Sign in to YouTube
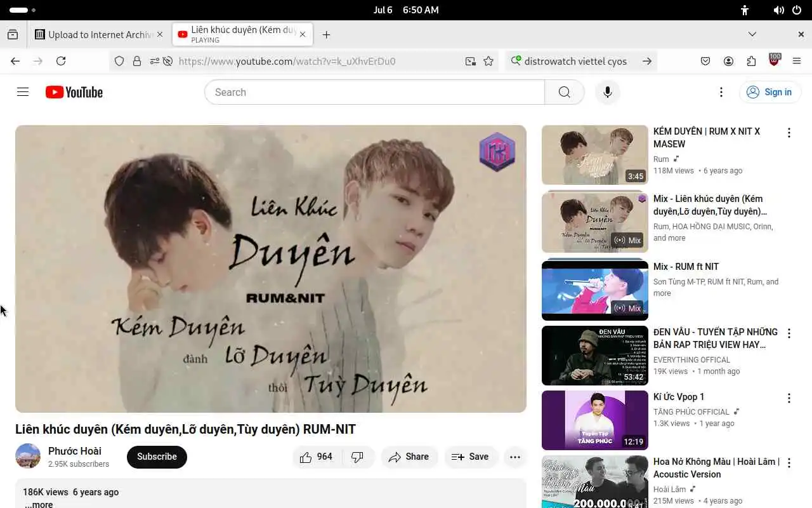 (x=770, y=92)
